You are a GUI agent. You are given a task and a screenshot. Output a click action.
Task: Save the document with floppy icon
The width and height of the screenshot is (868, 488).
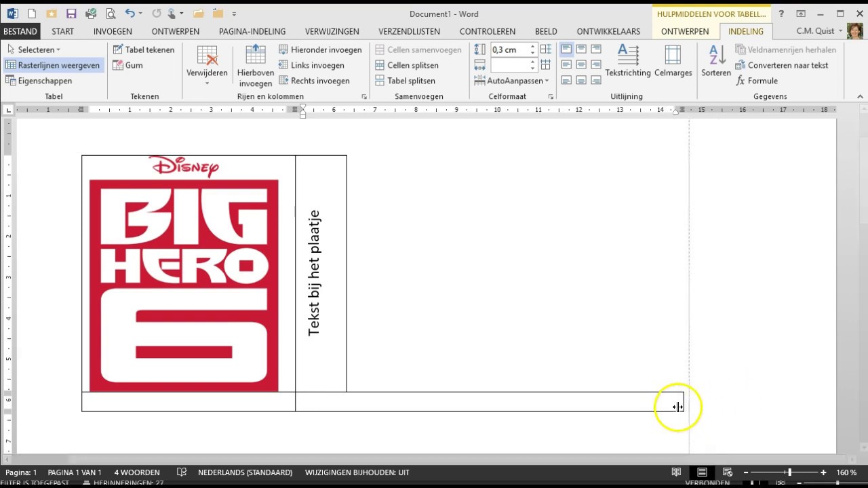tap(71, 14)
